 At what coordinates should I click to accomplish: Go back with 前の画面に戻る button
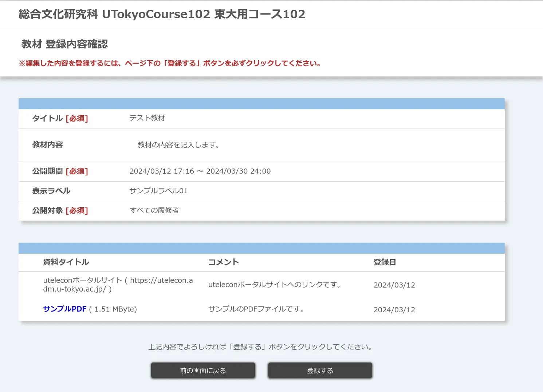[x=203, y=371]
